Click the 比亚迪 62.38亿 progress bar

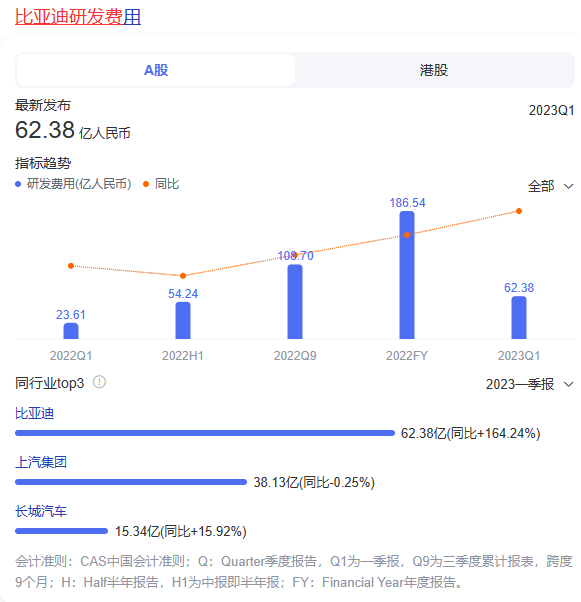tap(205, 433)
